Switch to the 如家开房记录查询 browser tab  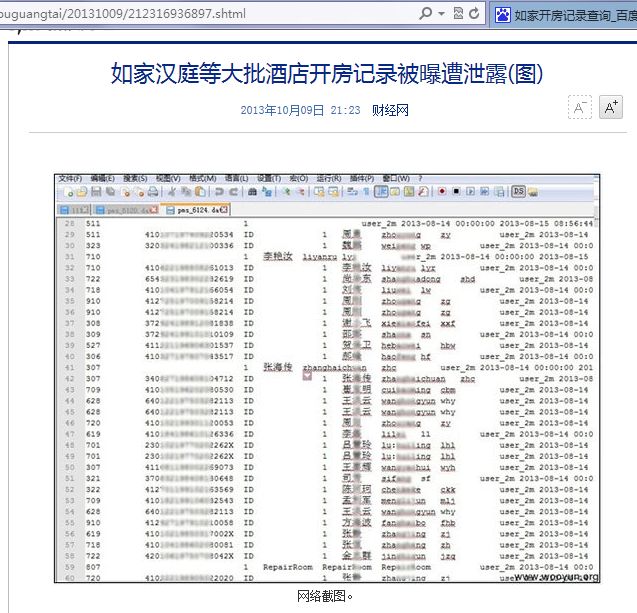pyautogui.click(x=563, y=15)
